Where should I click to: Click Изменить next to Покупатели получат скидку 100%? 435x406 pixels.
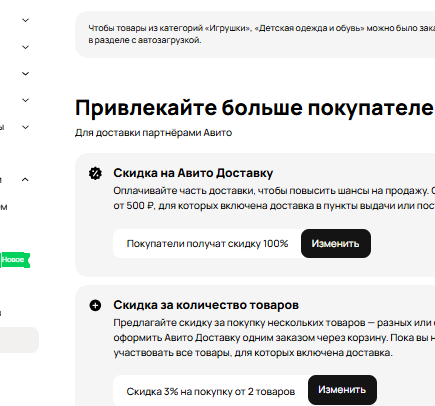click(336, 243)
